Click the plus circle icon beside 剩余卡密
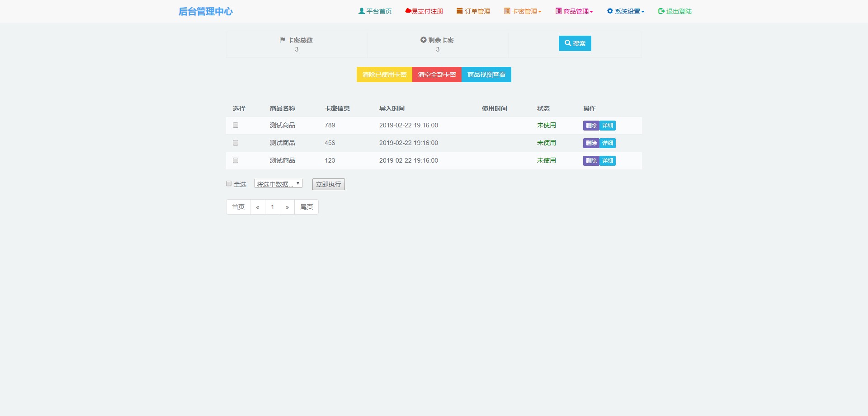The height and width of the screenshot is (416, 868). (423, 40)
